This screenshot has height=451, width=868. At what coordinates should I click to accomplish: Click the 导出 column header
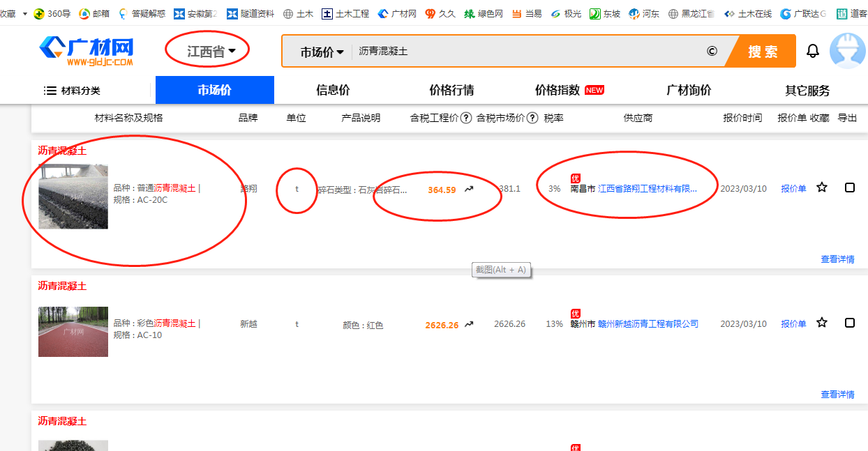[847, 118]
